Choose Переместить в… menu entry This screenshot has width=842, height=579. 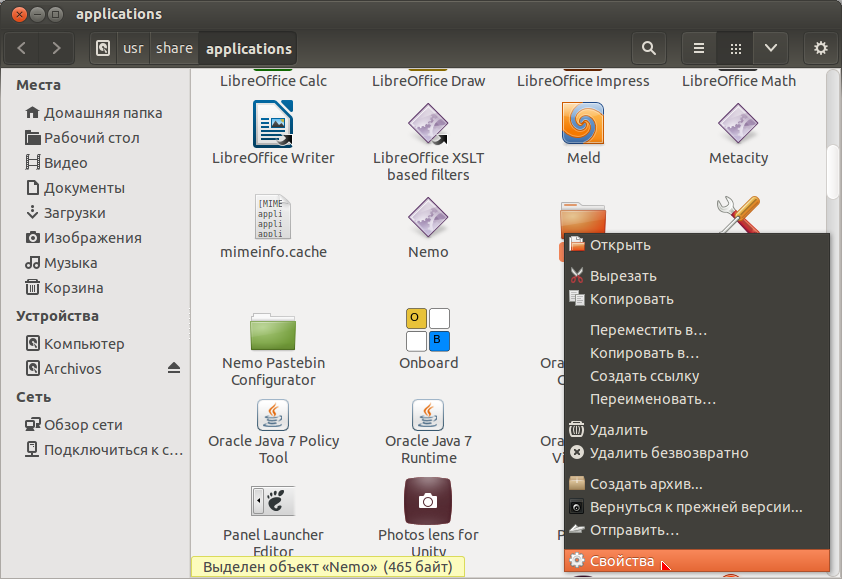[696, 330]
